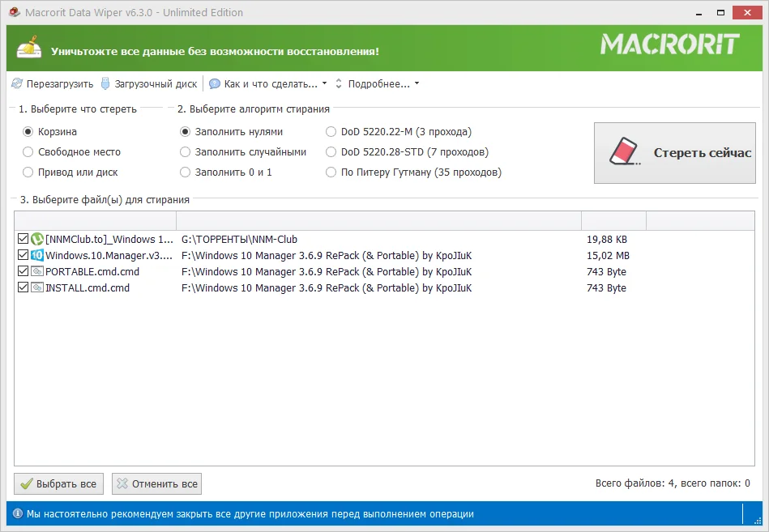
Task: Click the first file list column header
Action: [95, 221]
